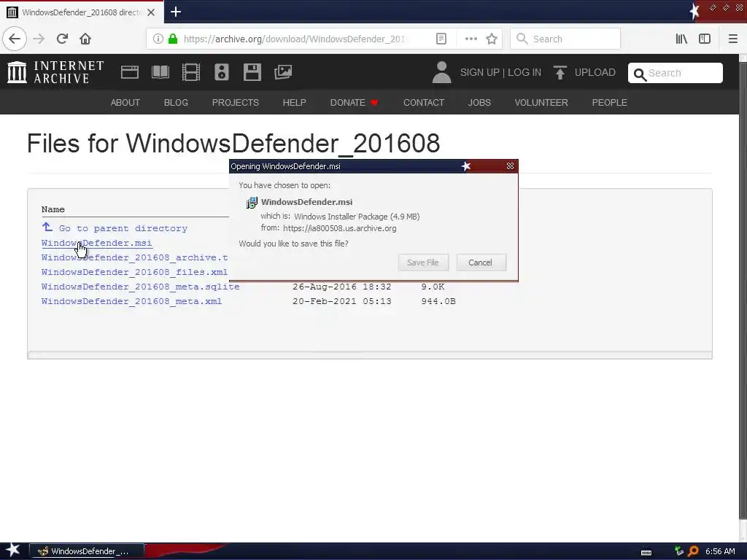
Task: Open the CONTACT menu item
Action: click(x=424, y=102)
